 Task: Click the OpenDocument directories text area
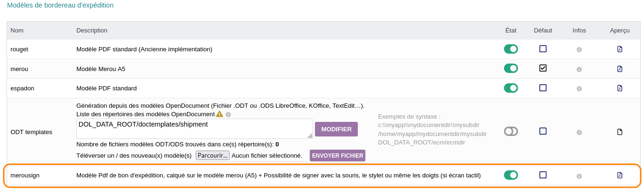click(x=194, y=128)
